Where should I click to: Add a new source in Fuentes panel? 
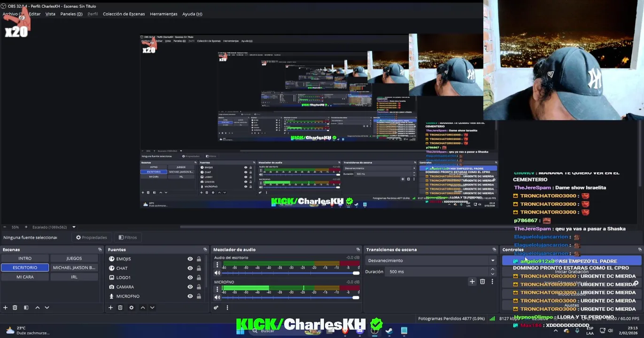(x=110, y=307)
